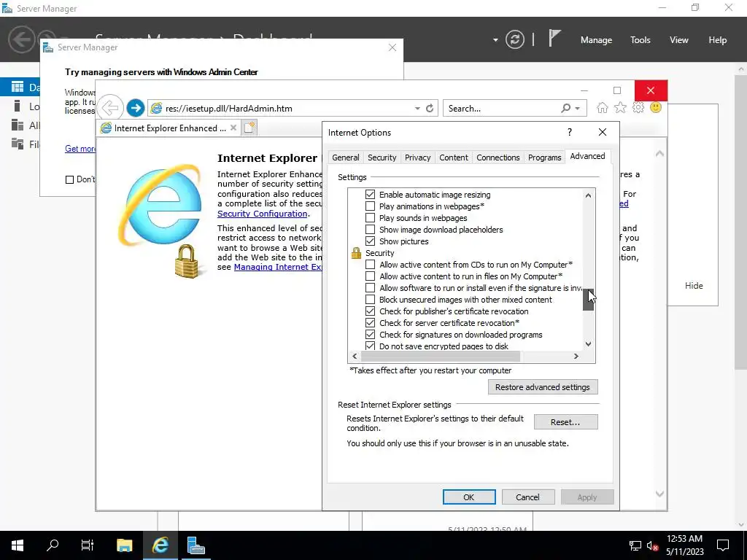Select the Dashboard icon in Server Manager sidebar
This screenshot has height=560, width=747.
pos(18,87)
